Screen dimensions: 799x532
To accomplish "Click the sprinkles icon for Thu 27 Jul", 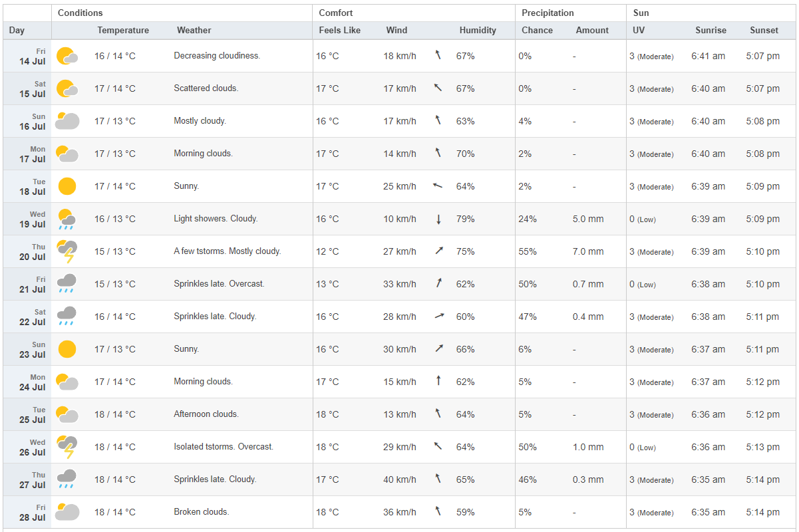I will (x=67, y=479).
